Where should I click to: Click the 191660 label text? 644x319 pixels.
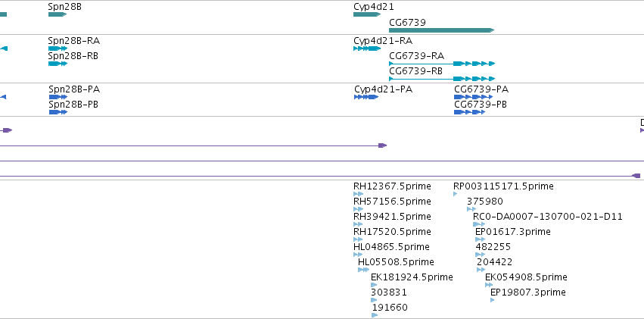[390, 308]
